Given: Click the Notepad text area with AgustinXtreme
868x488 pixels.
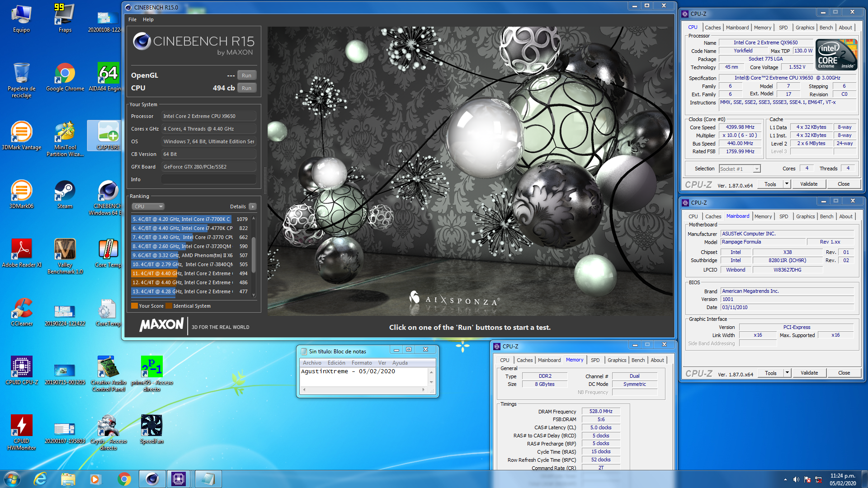Looking at the screenshot, I should (x=364, y=377).
